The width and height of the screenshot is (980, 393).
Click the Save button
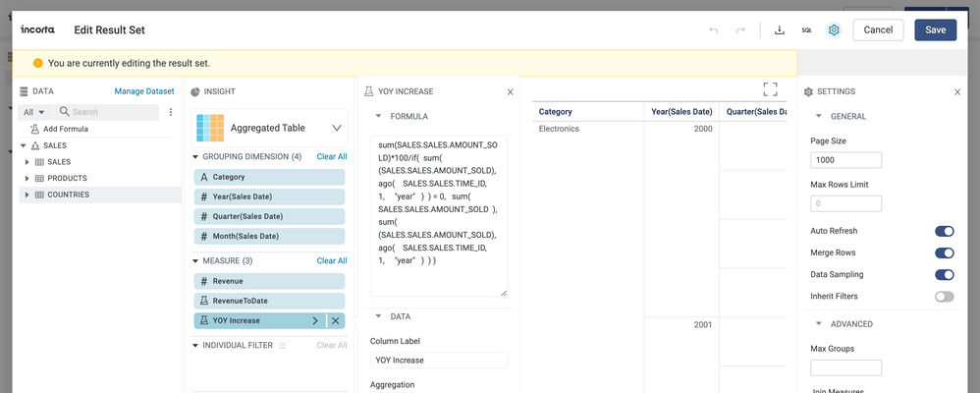[935, 30]
